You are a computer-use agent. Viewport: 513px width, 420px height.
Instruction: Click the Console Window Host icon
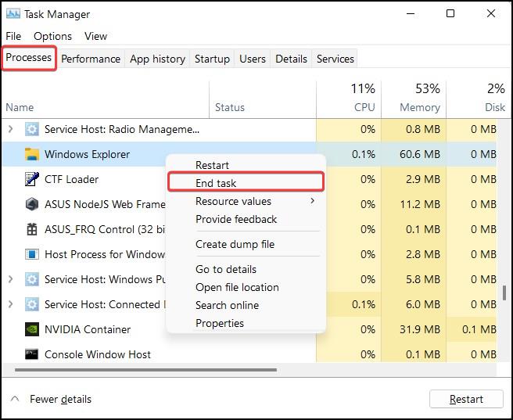[x=32, y=354]
